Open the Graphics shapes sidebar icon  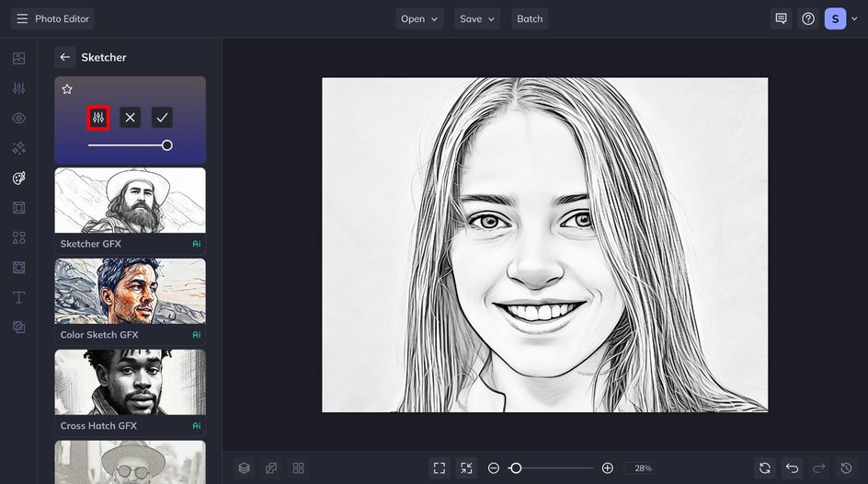pyautogui.click(x=18, y=237)
